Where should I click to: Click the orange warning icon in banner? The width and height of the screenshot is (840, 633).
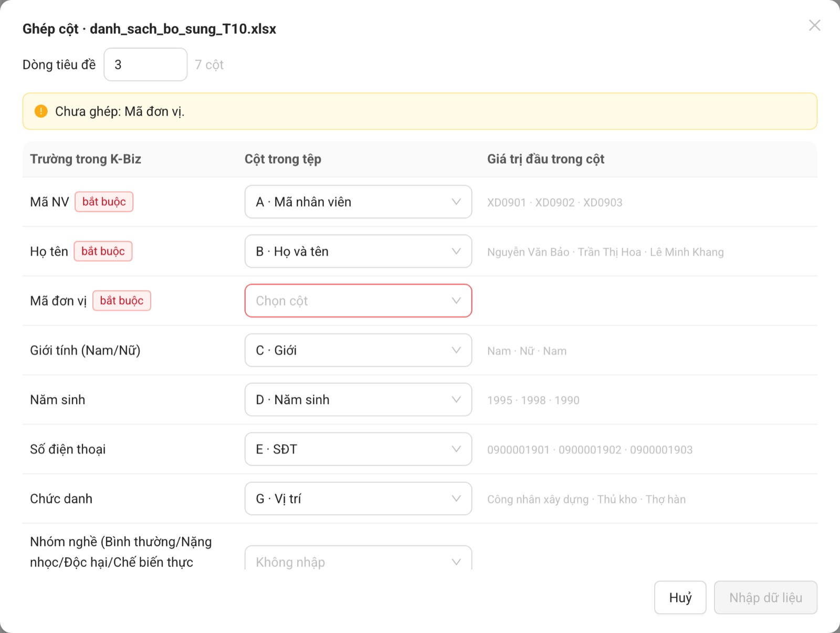pos(41,111)
